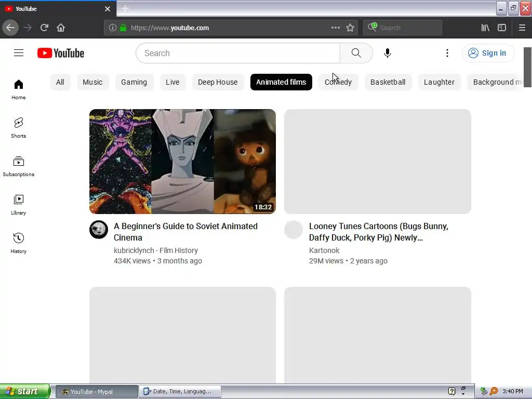Open the Kartonok channel link

324,250
